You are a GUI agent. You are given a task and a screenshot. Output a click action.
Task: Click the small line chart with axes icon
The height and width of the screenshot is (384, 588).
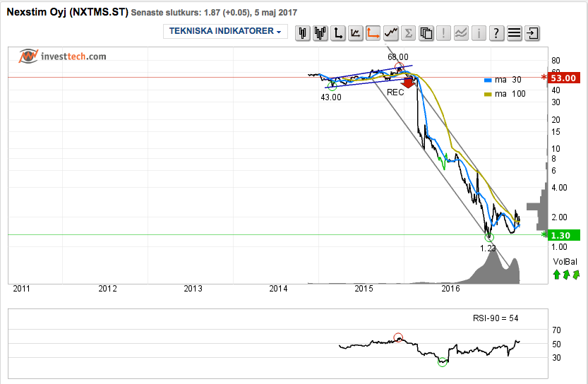pos(356,33)
